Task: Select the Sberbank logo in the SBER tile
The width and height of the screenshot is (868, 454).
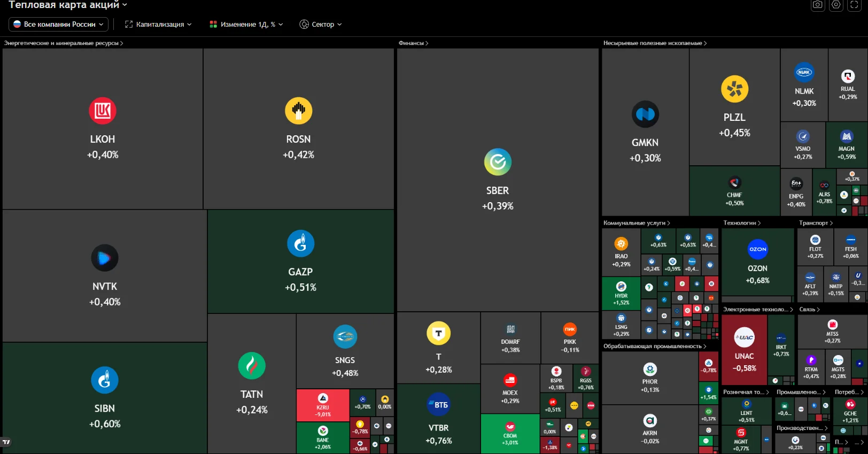Action: [x=498, y=162]
